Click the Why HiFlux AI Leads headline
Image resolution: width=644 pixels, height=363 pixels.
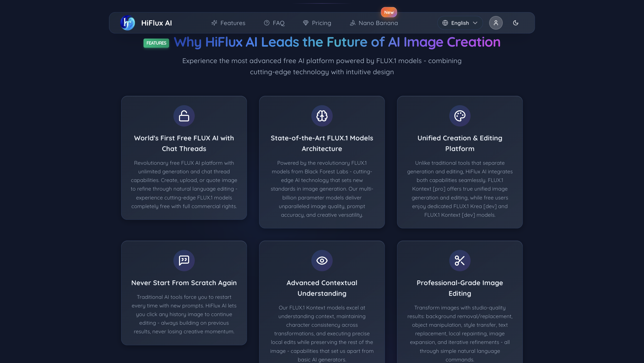coord(337,42)
